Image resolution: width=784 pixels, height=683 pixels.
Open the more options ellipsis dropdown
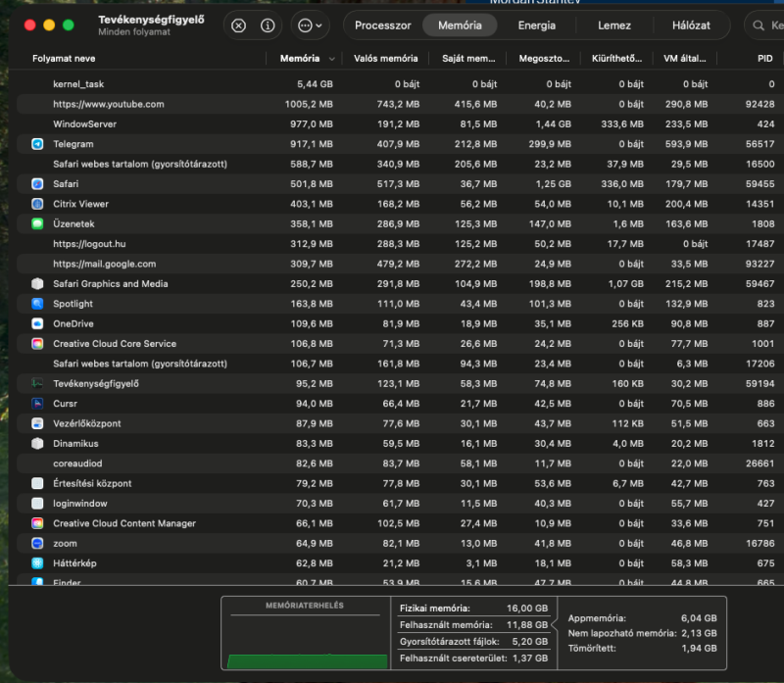coord(310,25)
